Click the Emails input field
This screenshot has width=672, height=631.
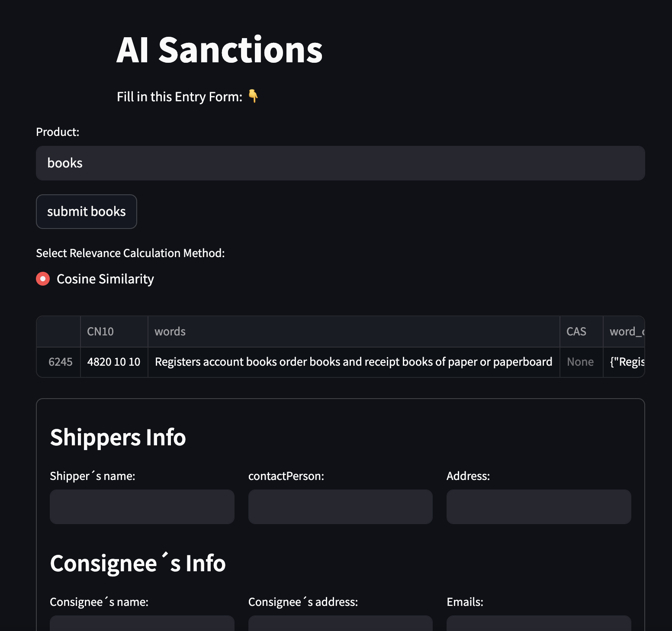(x=539, y=623)
